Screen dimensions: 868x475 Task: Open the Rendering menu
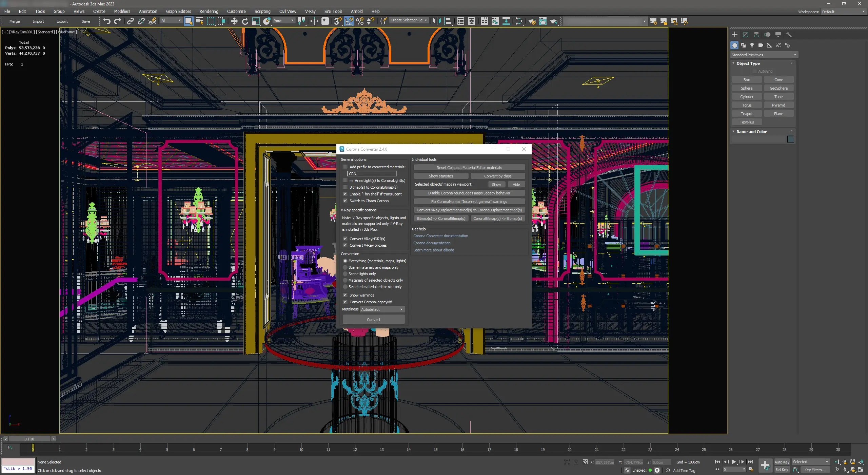[209, 11]
